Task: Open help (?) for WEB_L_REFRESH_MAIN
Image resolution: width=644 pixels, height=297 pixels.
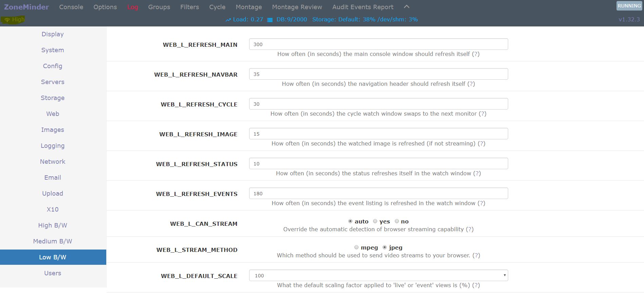Action: (x=476, y=54)
